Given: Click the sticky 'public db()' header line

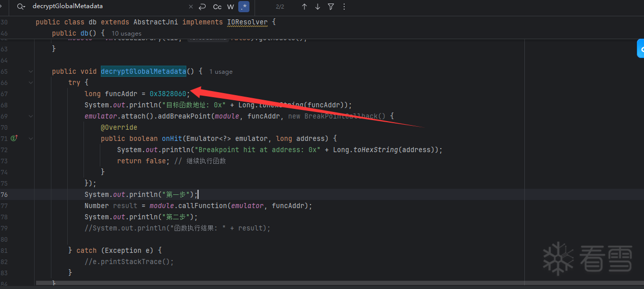Looking at the screenshot, I should tap(78, 34).
